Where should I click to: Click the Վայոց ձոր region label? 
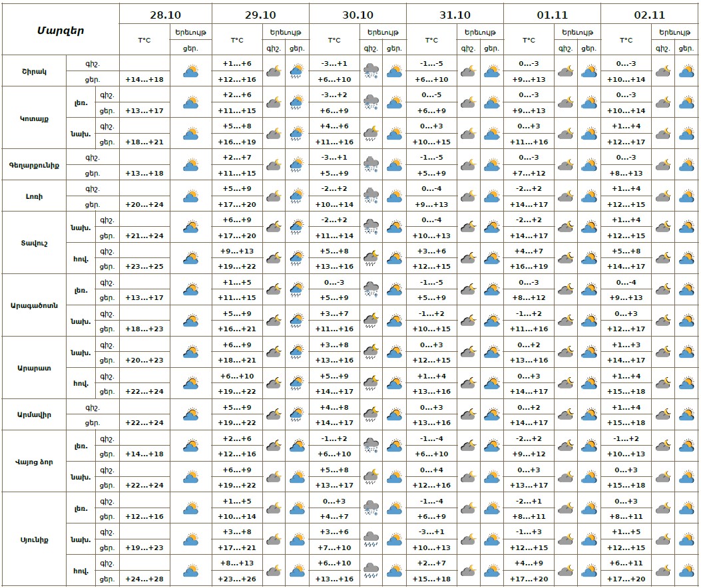click(34, 462)
